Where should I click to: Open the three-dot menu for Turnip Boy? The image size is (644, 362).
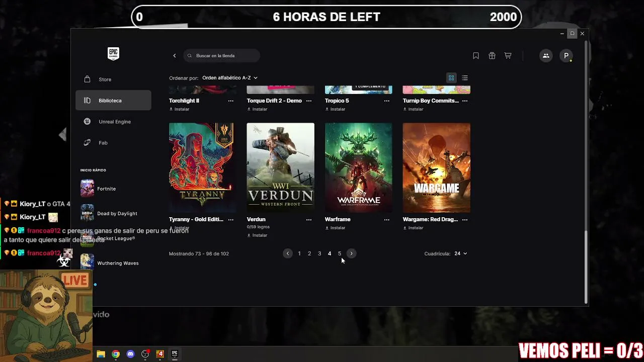pyautogui.click(x=465, y=101)
